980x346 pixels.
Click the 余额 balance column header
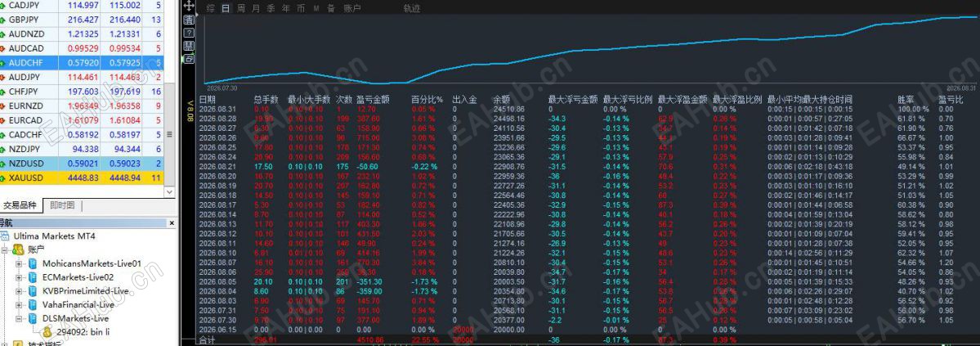click(x=501, y=100)
